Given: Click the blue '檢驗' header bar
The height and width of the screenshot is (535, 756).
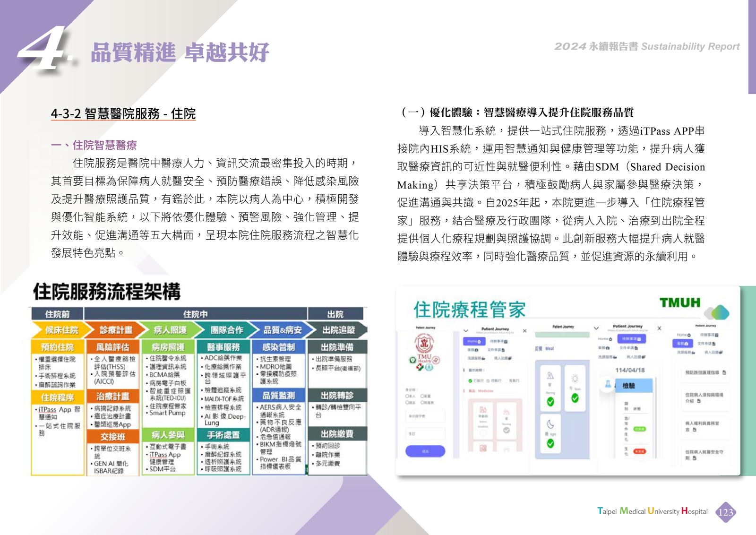Looking at the screenshot, I should (x=634, y=385).
